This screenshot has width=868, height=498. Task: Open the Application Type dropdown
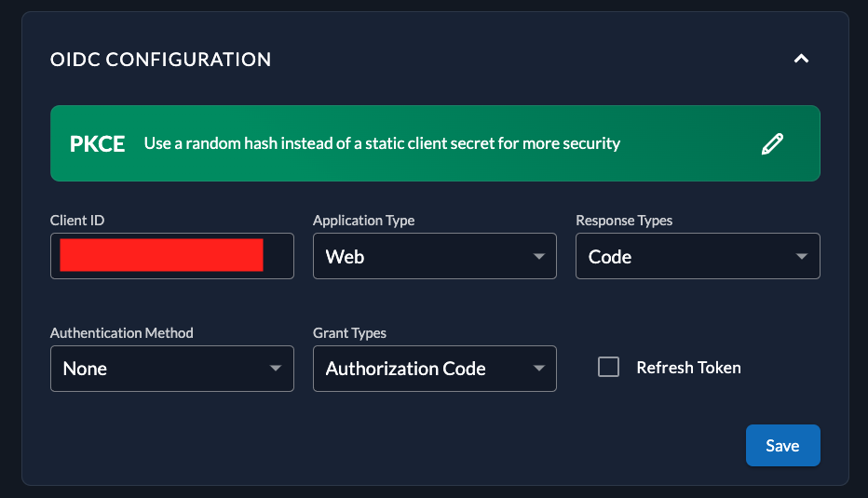[435, 256]
